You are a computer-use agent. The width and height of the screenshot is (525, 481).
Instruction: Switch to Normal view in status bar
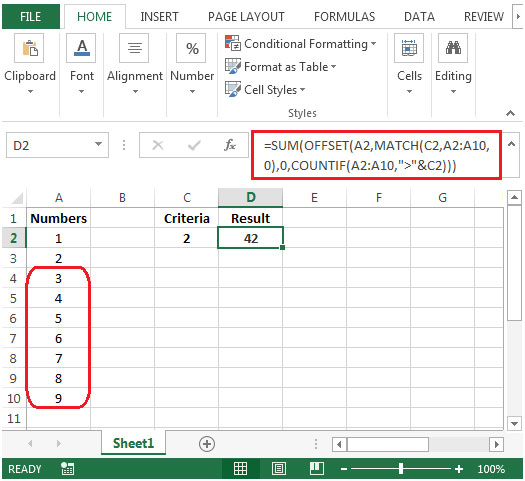click(x=240, y=469)
